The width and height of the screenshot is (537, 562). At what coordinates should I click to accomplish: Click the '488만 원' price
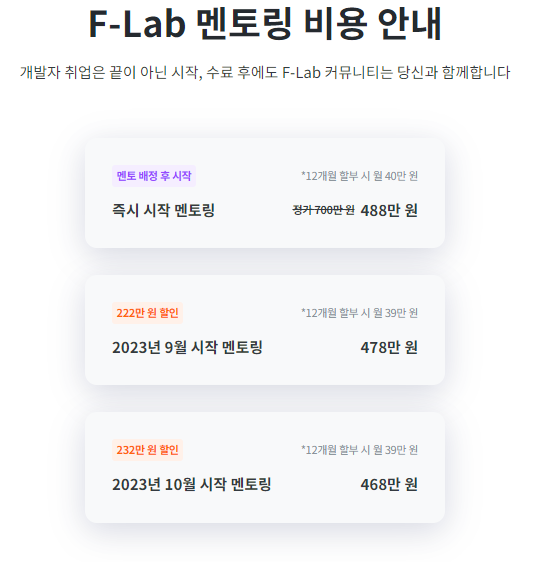point(389,210)
